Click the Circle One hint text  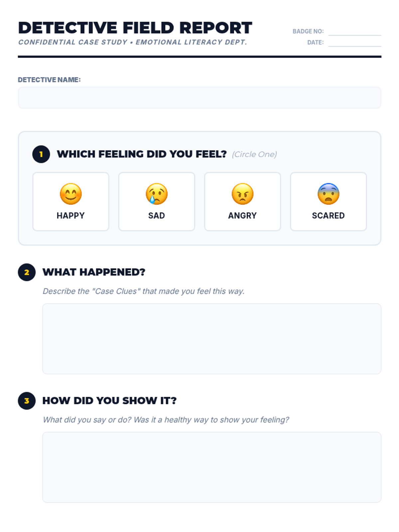click(x=254, y=154)
